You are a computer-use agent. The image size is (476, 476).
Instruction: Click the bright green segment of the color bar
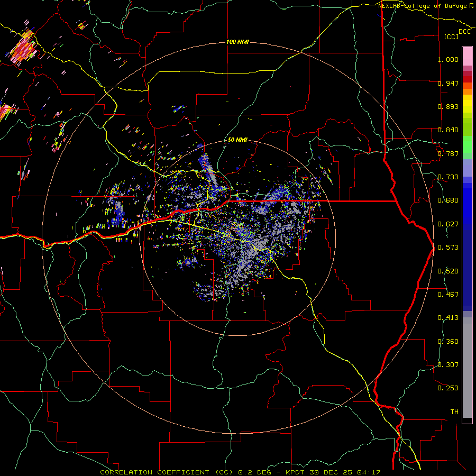(x=467, y=144)
